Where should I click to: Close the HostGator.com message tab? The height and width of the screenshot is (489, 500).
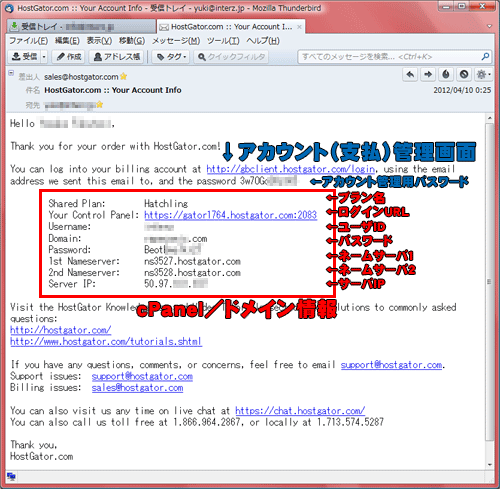[299, 27]
